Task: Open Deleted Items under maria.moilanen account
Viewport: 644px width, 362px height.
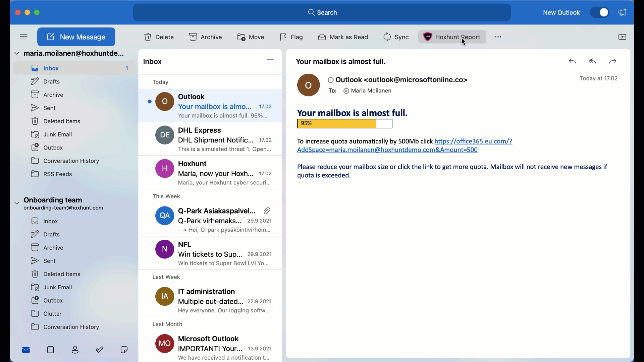Action: click(74, 121)
